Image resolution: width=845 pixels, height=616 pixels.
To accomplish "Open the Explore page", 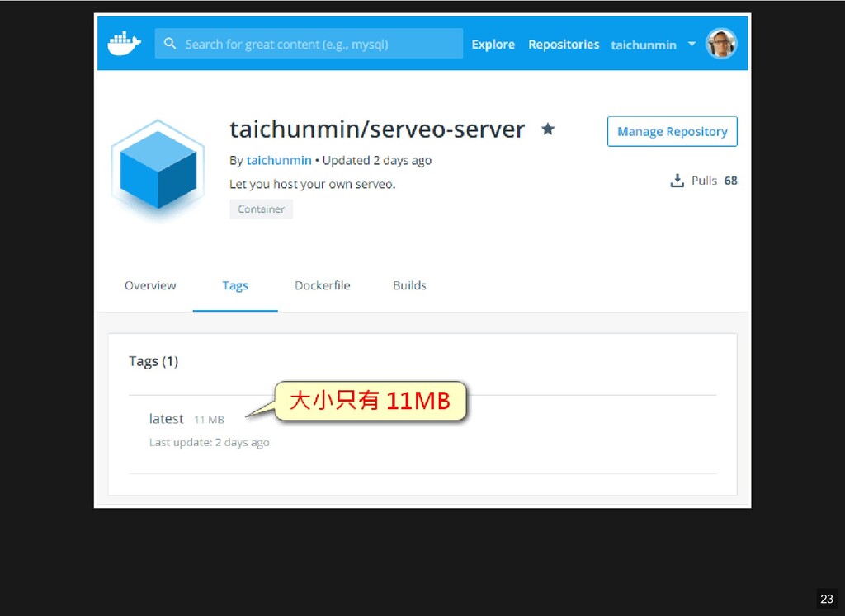I will click(493, 45).
